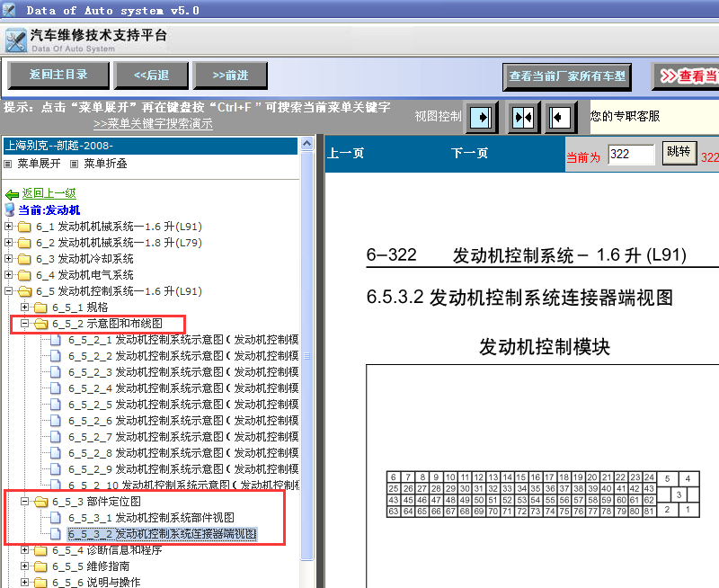The image size is (719, 588).
Task: Click the 返回上一级 link
Action: click(49, 193)
